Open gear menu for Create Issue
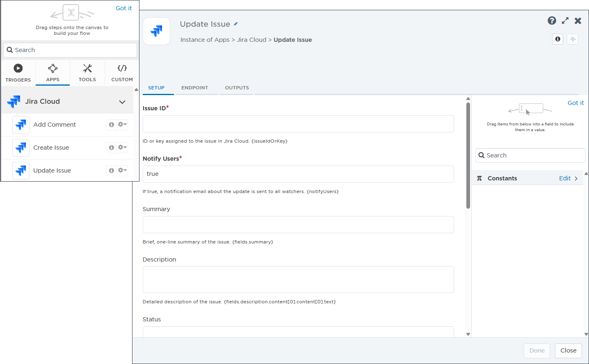The image size is (589, 364). pyautogui.click(x=122, y=148)
